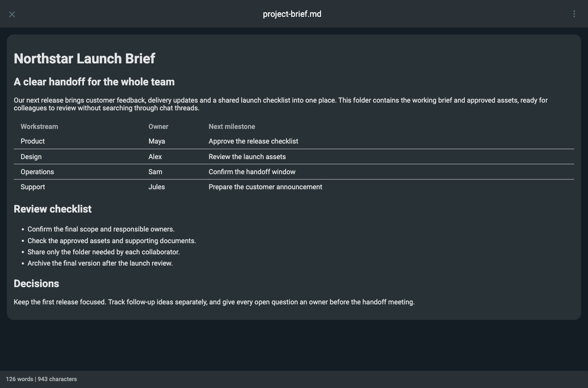Click 'Confirm the final scope and responsible owners.'
The image size is (588, 388).
101,229
